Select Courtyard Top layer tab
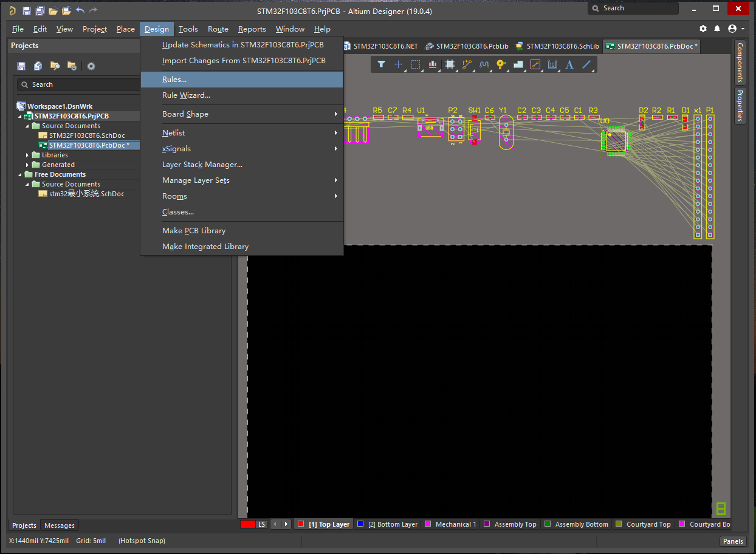 (x=644, y=524)
